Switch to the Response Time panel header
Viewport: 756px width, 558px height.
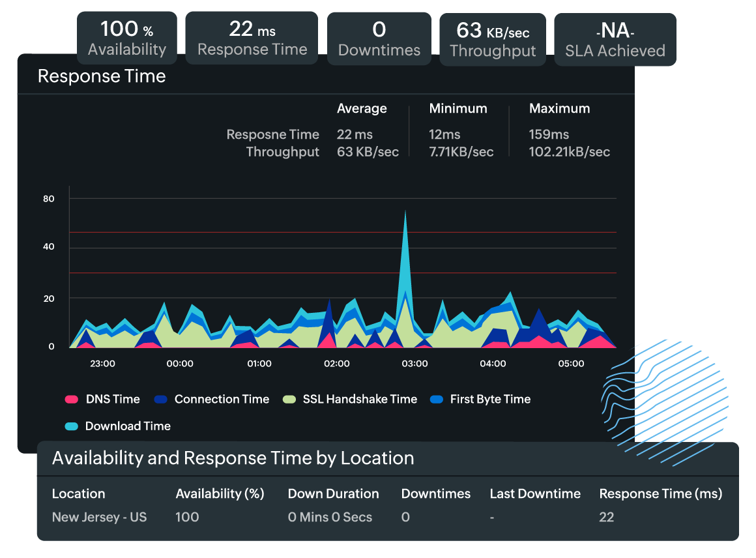[102, 76]
